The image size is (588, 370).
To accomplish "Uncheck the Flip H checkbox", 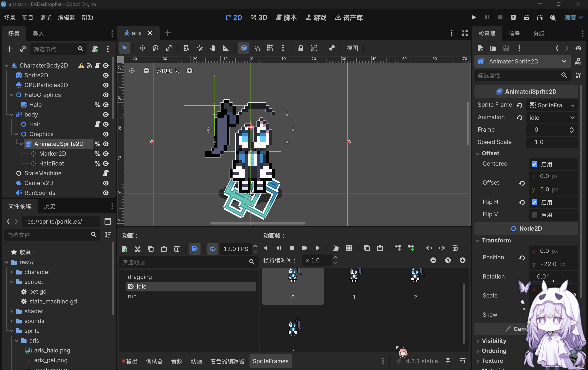I will click(x=534, y=202).
